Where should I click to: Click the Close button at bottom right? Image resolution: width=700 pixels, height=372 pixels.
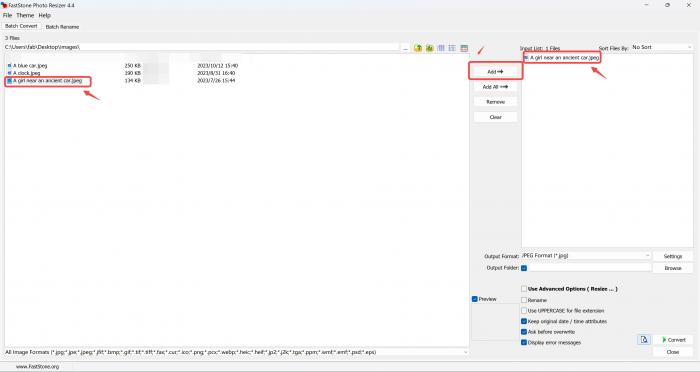[673, 352]
